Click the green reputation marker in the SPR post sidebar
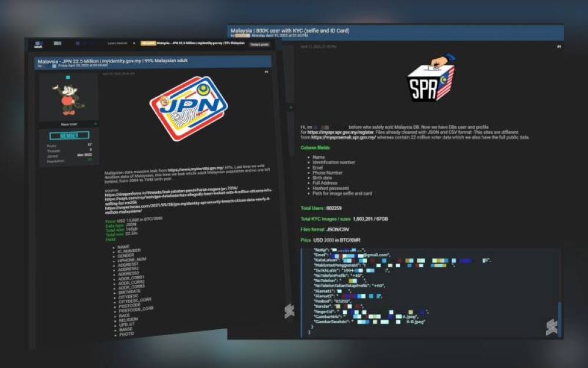Image resolution: width=588 pixels, height=368 pixels. click(x=290, y=108)
